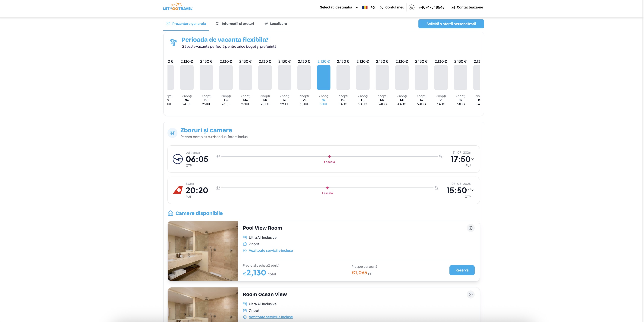Image resolution: width=644 pixels, height=322 pixels.
Task: Open Vezi toate serviciile incluse for Room Ocean View
Action: tap(271, 317)
